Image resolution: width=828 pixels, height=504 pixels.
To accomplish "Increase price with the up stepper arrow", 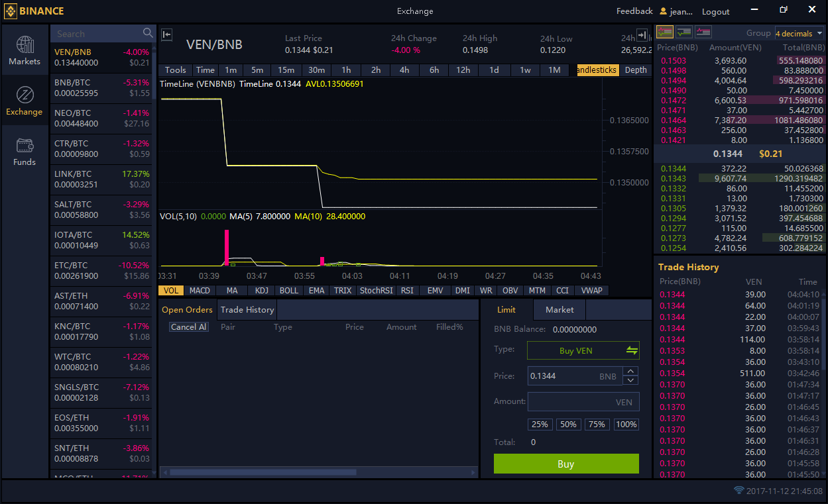I will click(x=631, y=372).
